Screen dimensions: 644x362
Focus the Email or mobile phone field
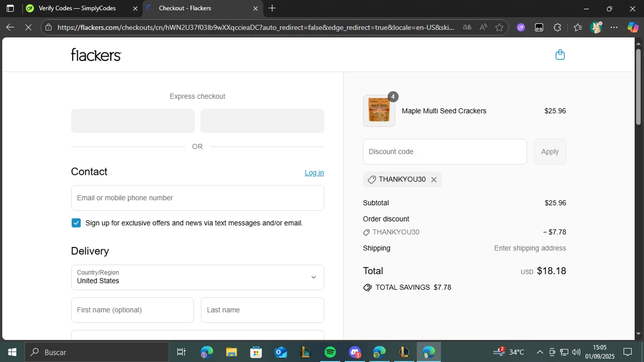[x=197, y=198]
